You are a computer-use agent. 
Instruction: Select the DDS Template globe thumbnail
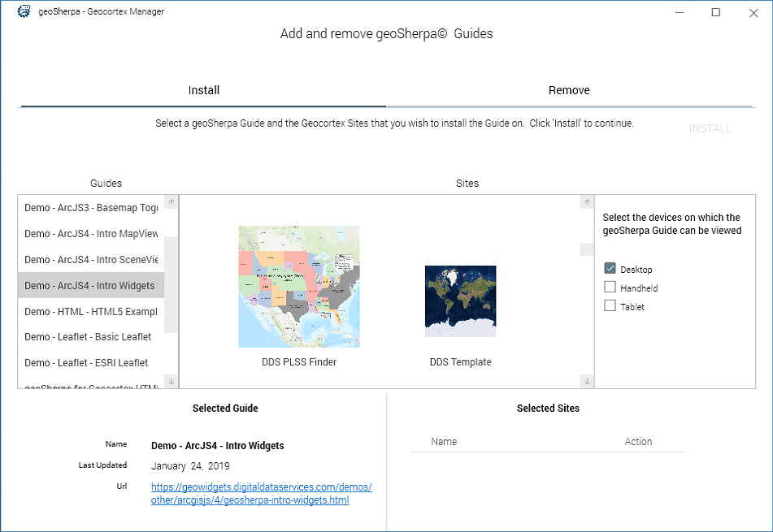click(x=460, y=301)
